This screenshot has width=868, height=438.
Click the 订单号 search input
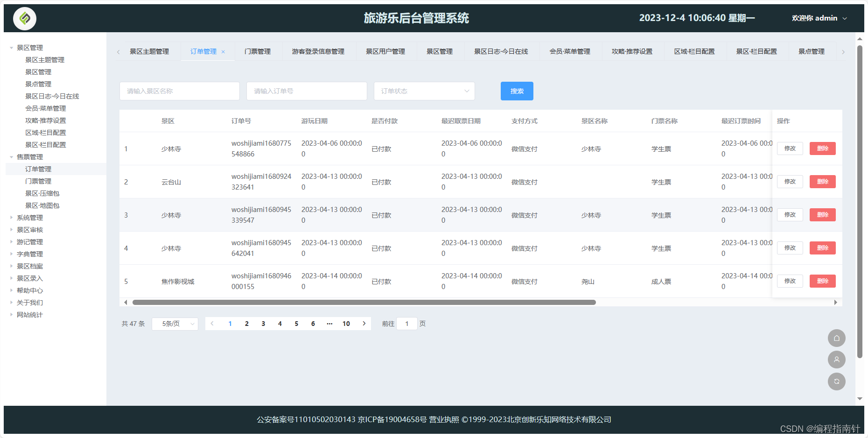pyautogui.click(x=307, y=91)
